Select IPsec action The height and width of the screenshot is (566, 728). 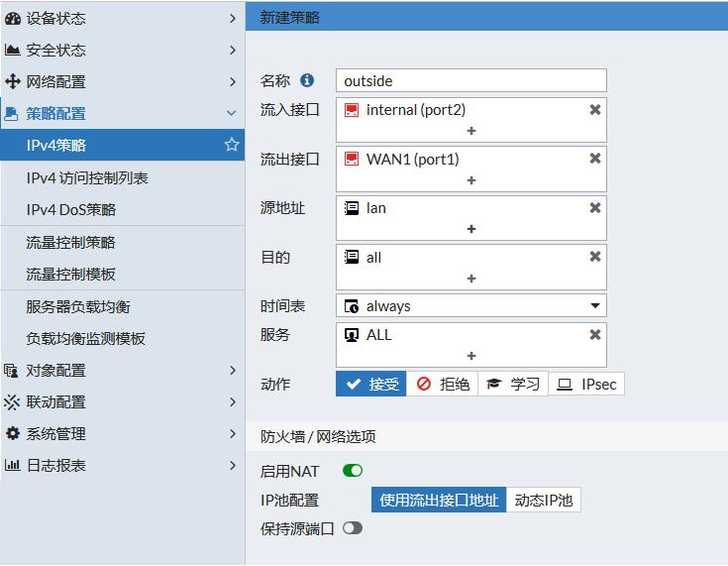586,384
